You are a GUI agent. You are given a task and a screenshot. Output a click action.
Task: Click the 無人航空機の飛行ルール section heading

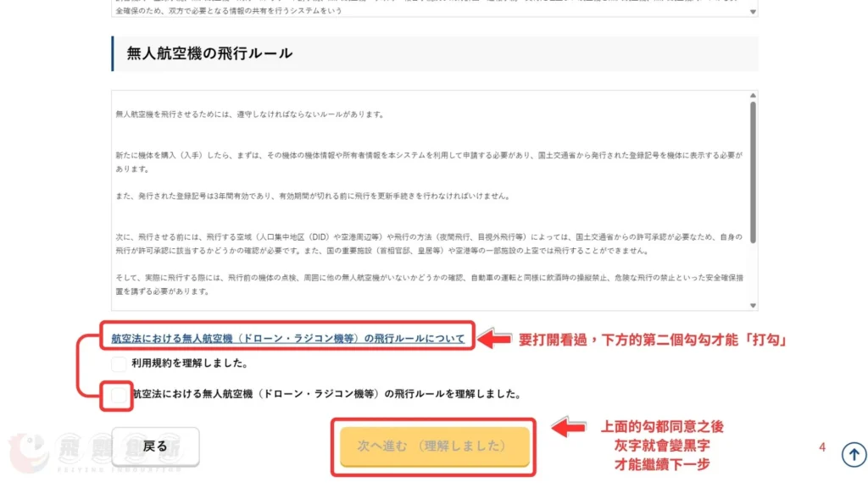(209, 53)
